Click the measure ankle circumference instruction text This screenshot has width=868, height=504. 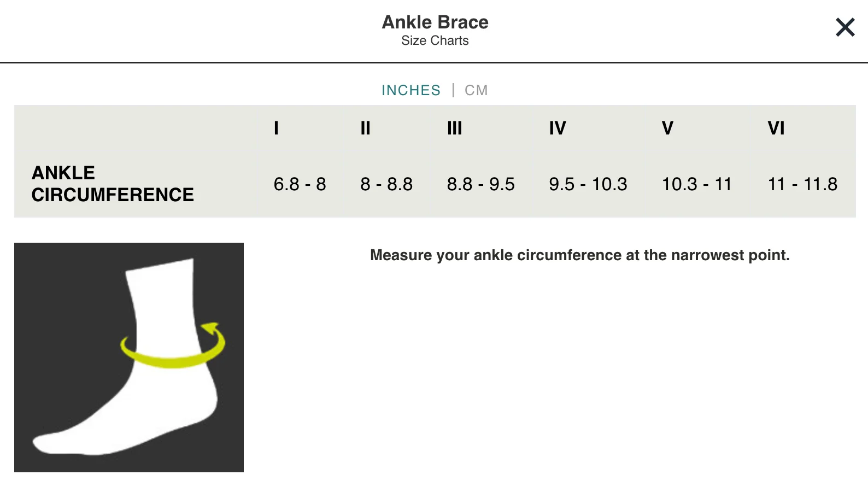[x=580, y=255]
